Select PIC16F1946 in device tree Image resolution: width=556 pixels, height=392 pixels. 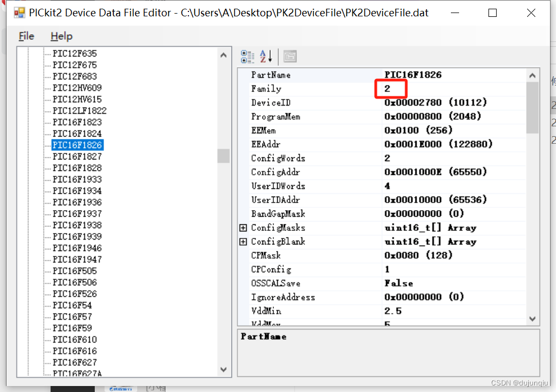point(77,248)
